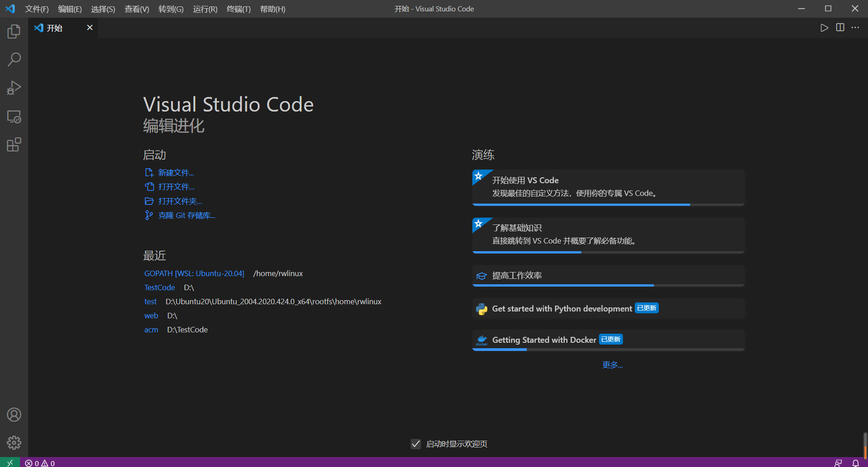Viewport: 868px width, 467px height.
Task: Click the file icon beside 打开文件
Action: coord(149,187)
